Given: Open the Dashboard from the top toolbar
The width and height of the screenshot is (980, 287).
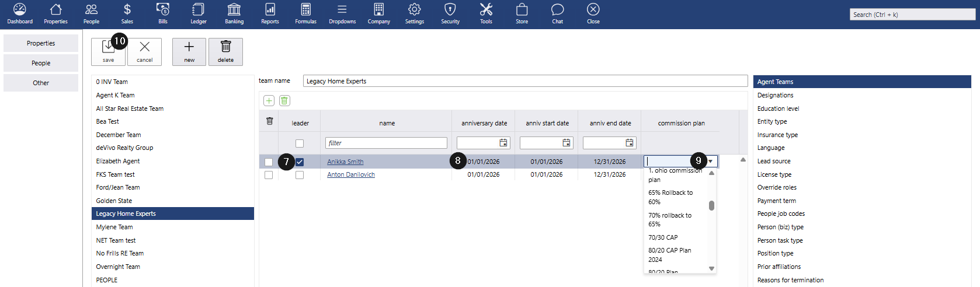Looking at the screenshot, I should (x=20, y=14).
